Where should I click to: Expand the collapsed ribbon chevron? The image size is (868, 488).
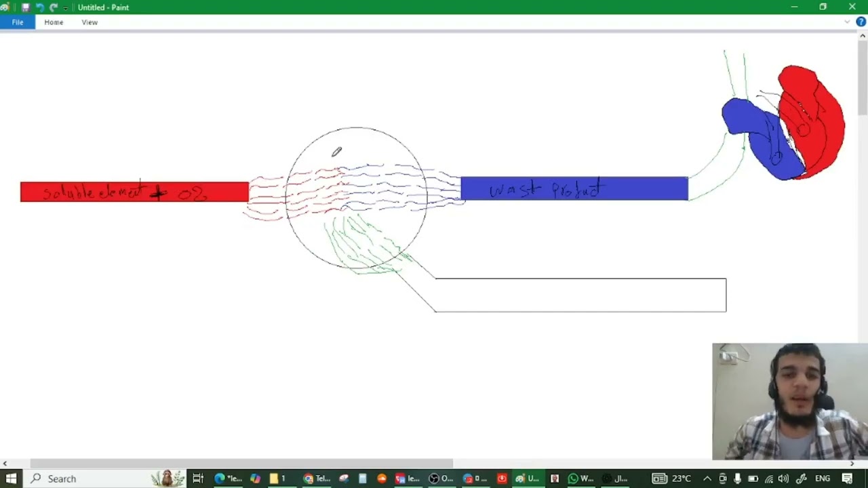[847, 22]
